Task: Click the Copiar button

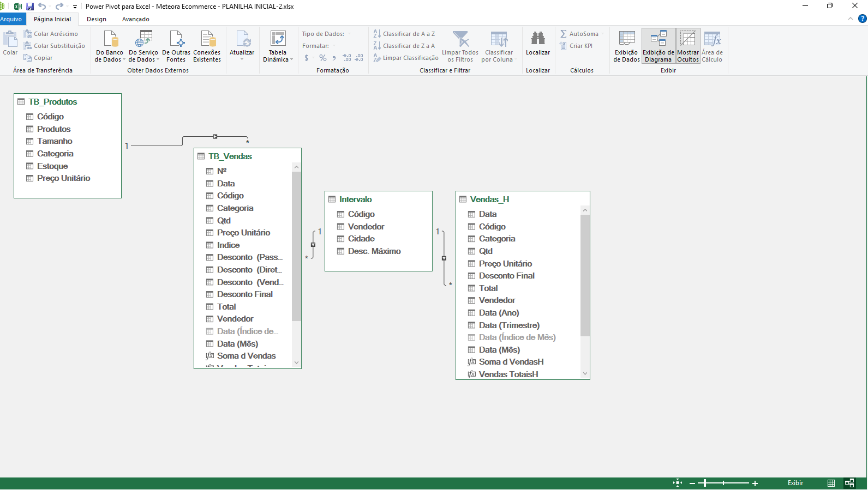Action: coord(38,58)
